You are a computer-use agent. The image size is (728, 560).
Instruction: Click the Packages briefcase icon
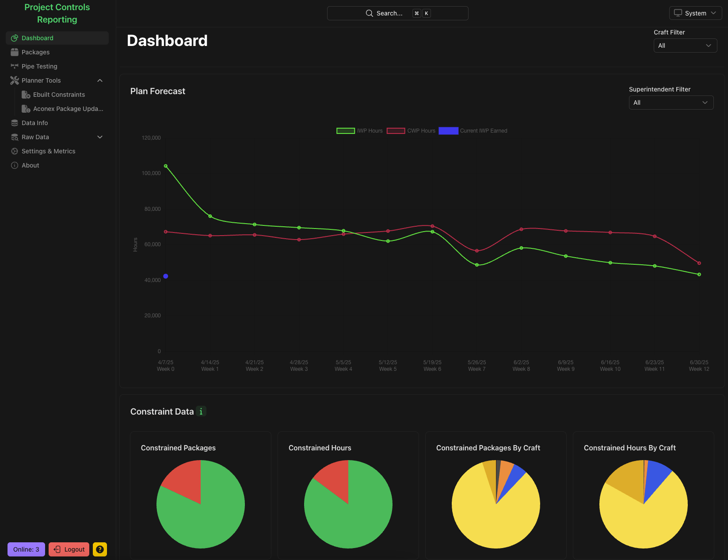tap(15, 52)
